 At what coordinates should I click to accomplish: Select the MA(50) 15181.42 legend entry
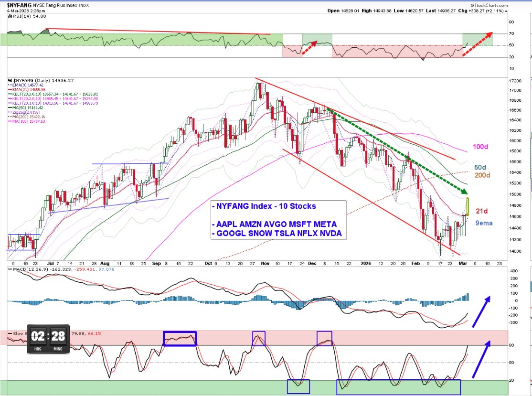coord(25,107)
